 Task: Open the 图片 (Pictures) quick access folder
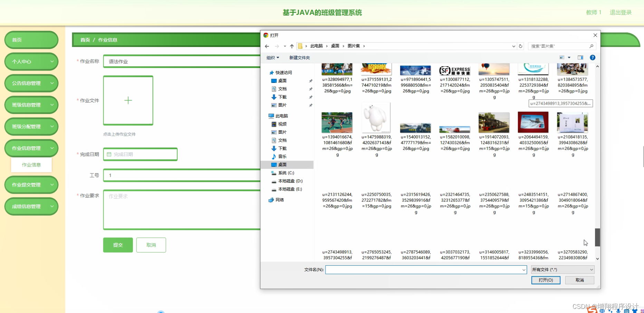(x=282, y=105)
